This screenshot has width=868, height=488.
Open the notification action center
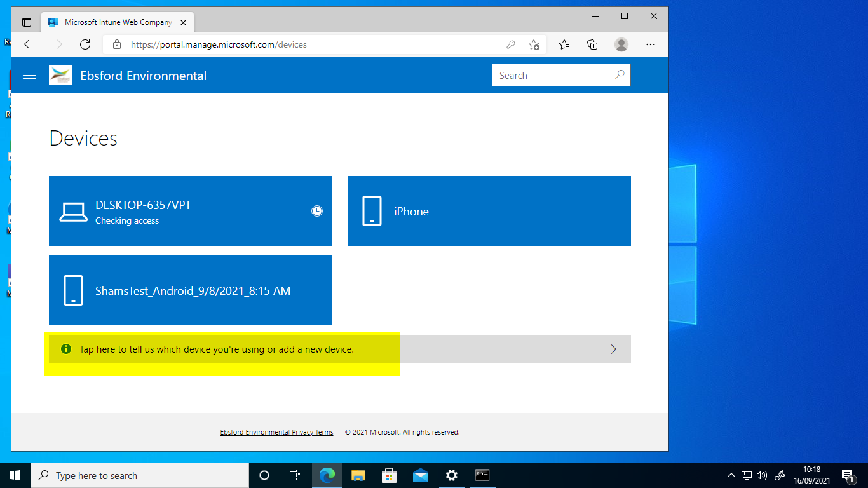[848, 475]
